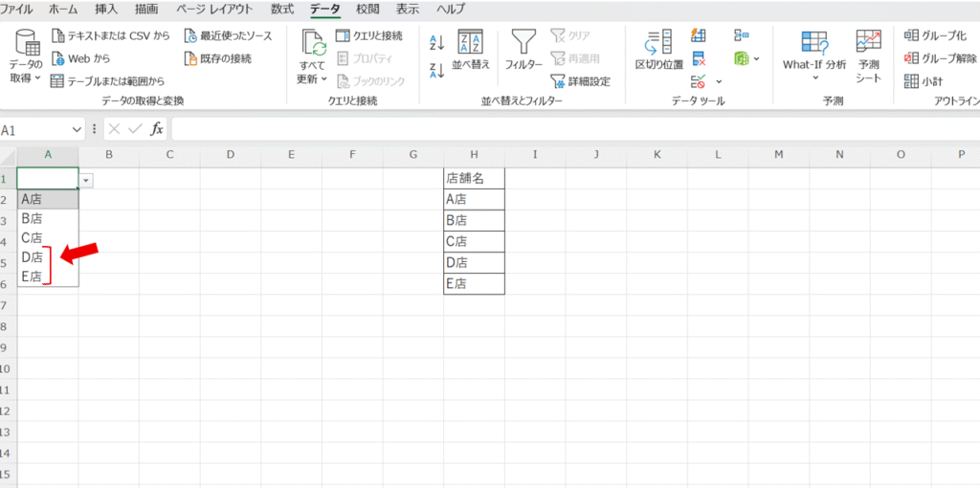Select D店 from the dropdown list
This screenshot has height=488, width=980.
(x=32, y=257)
